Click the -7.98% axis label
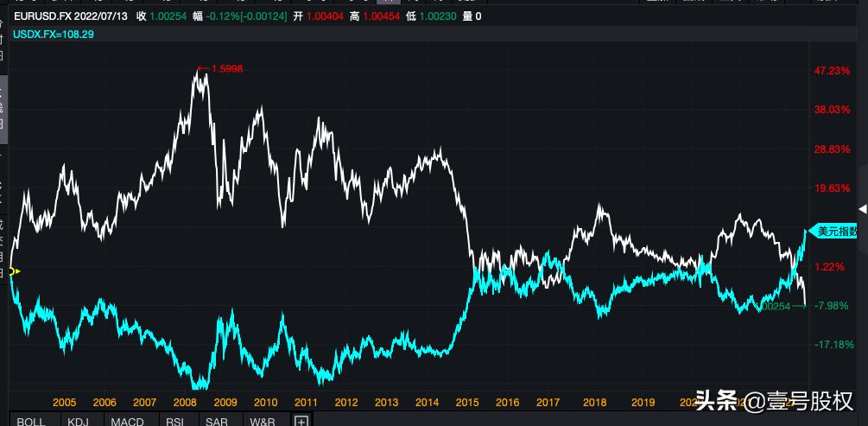The width and height of the screenshot is (868, 426). (832, 305)
